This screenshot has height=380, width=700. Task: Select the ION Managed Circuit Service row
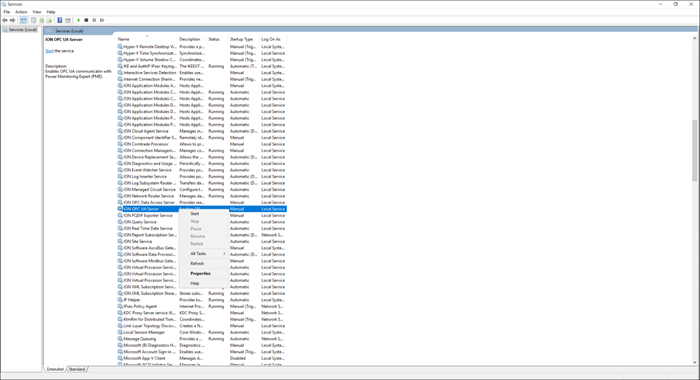pos(201,189)
